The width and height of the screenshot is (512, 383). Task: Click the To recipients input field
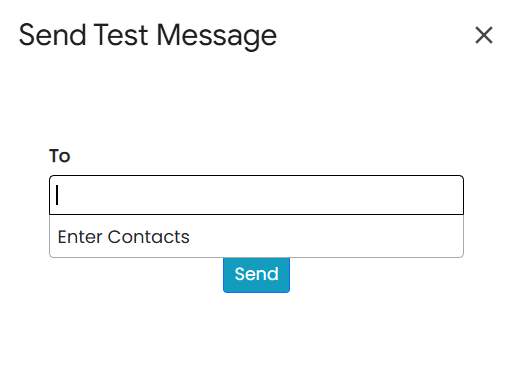(256, 195)
